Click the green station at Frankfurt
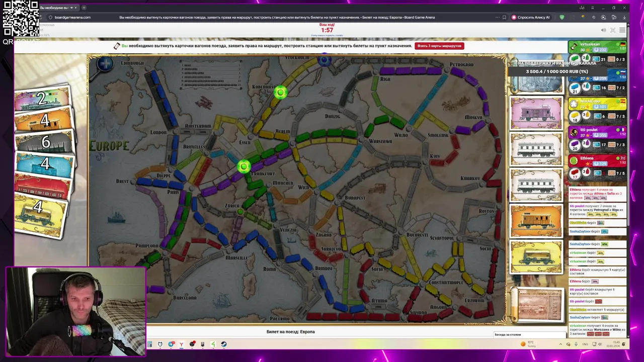This screenshot has height=362, width=644. (244, 166)
